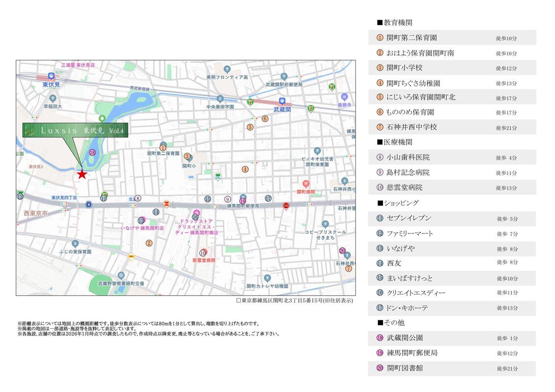The image size is (555, 392).
Task: Click the 東伏見 station icon on map
Action: click(51, 76)
